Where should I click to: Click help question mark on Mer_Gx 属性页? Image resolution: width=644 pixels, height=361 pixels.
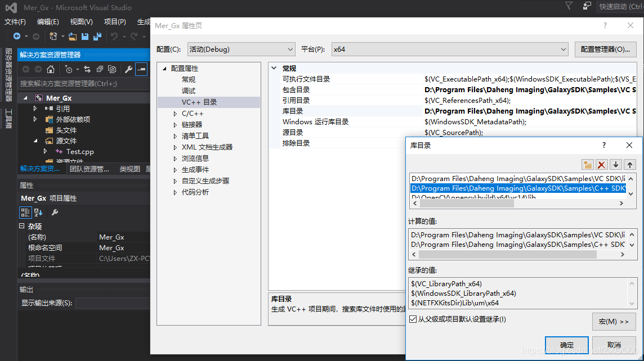(x=605, y=25)
